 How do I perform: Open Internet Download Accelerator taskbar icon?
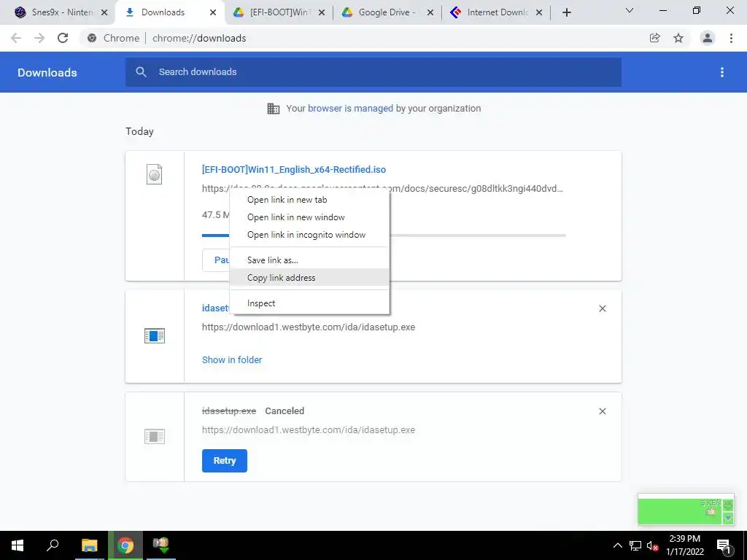(161, 545)
